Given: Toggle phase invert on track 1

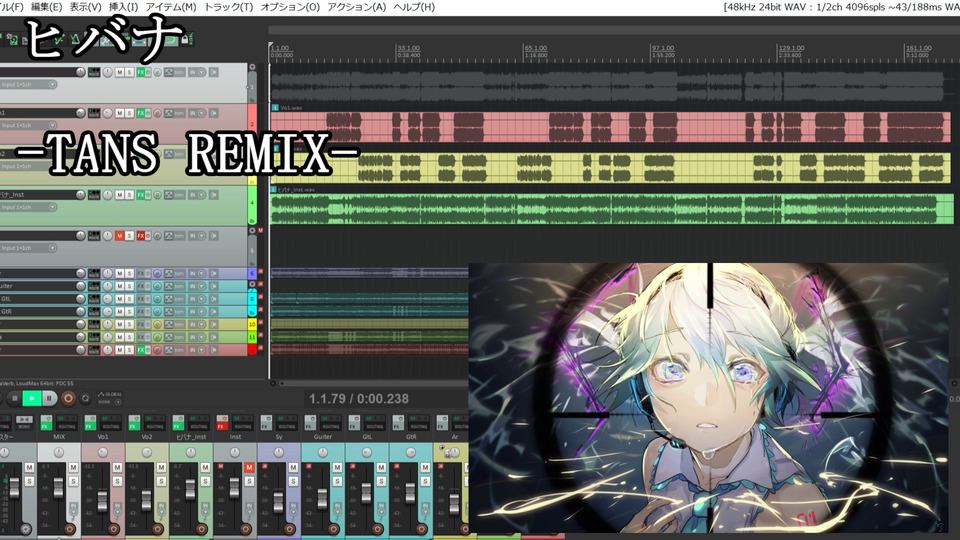Looking at the screenshot, I should pyautogui.click(x=157, y=72).
